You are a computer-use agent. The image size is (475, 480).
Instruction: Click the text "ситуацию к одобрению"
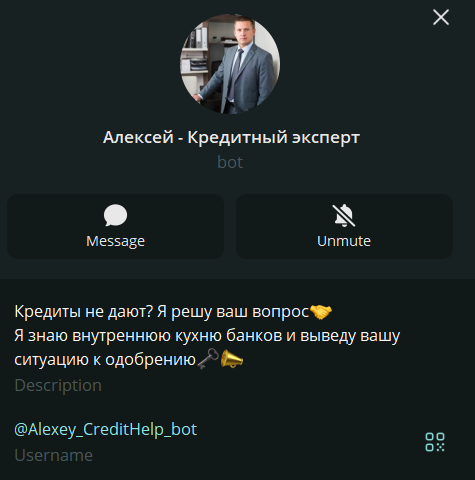(105, 360)
